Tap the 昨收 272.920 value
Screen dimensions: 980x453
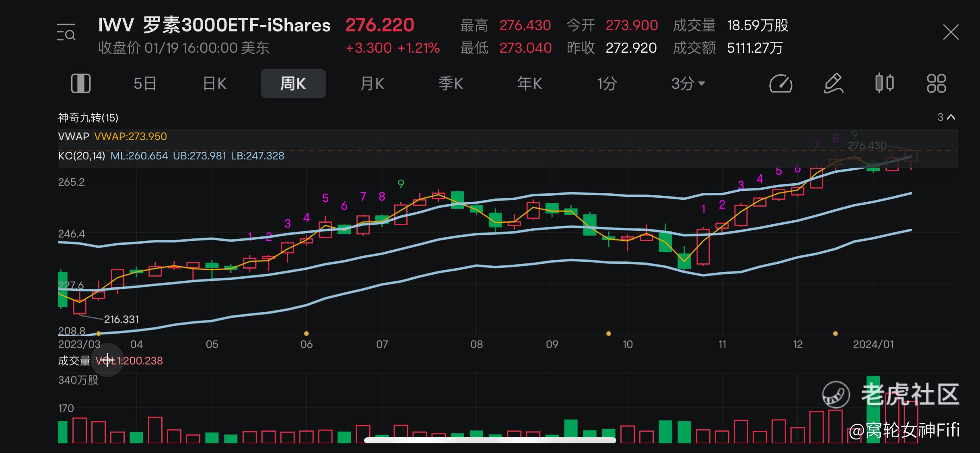(631, 48)
